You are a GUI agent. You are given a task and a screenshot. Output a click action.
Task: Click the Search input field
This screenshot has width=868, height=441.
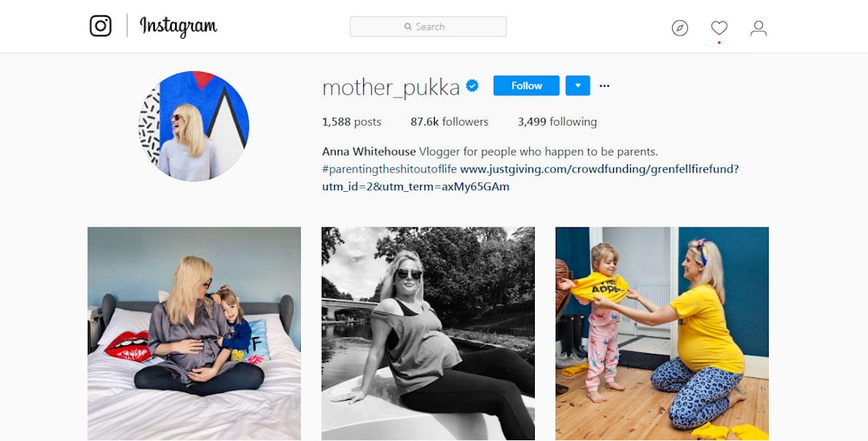[428, 27]
